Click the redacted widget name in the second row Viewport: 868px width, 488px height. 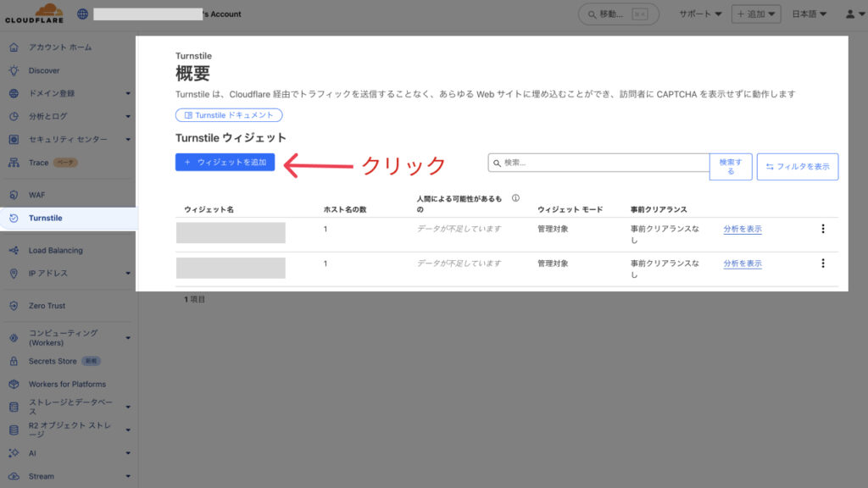(231, 268)
